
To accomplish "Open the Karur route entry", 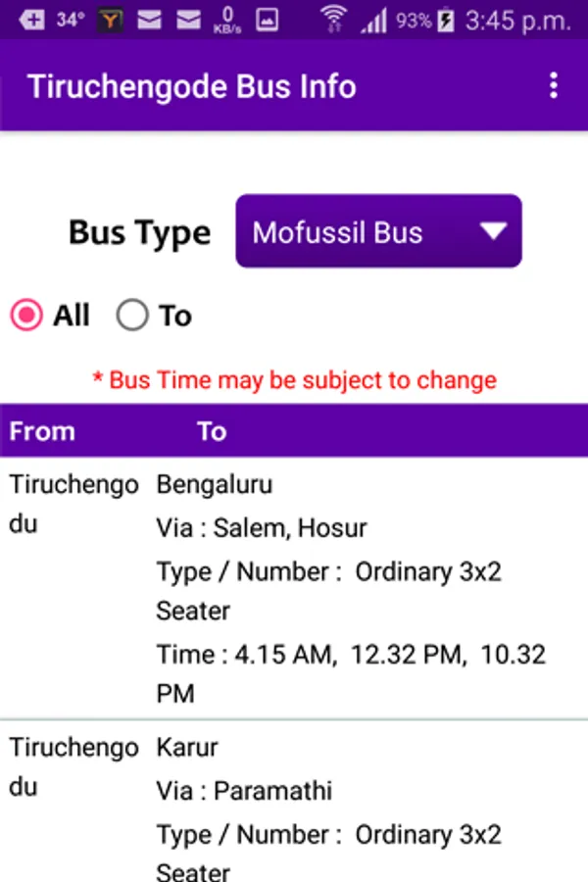I will 294,802.
